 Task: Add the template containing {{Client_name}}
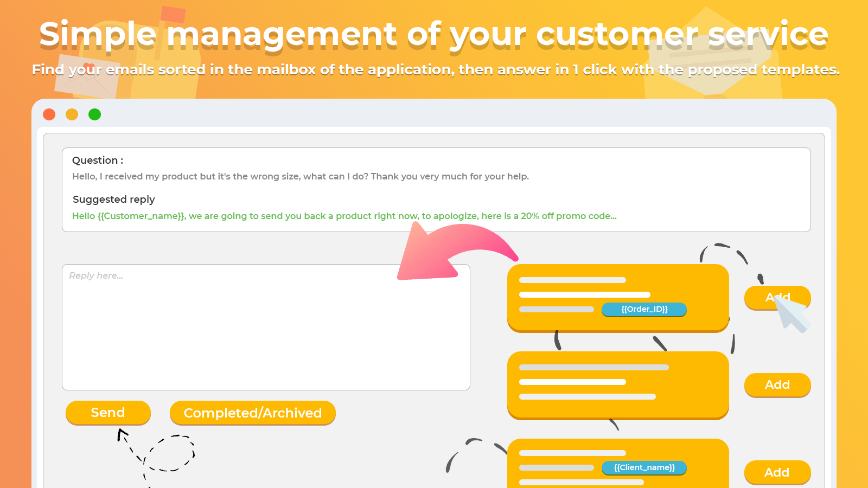[x=777, y=472]
